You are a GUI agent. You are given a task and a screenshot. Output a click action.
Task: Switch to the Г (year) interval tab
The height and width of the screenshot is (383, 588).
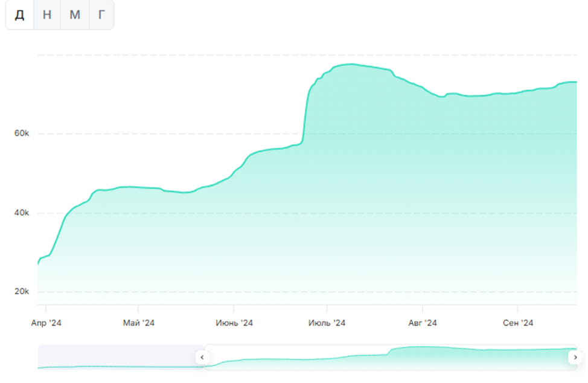(101, 15)
